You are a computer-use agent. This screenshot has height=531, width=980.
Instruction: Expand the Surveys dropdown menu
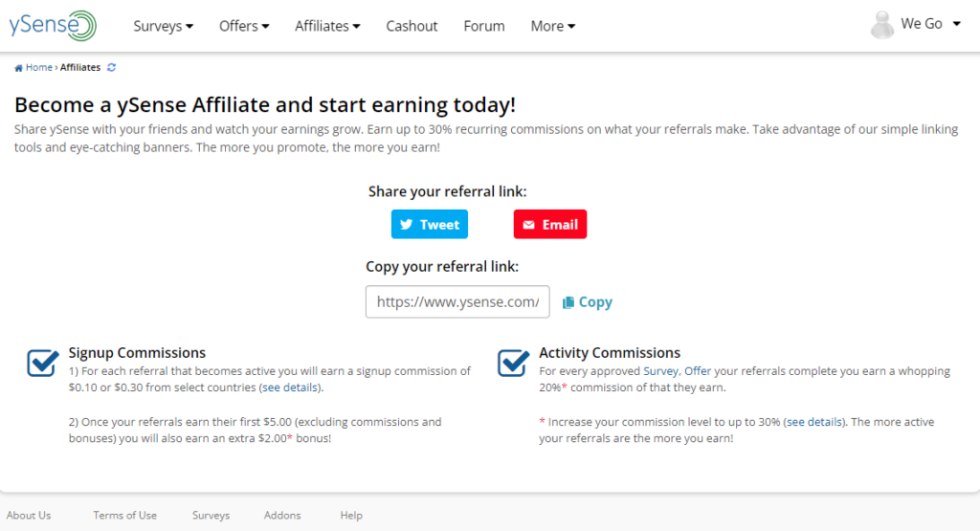pos(163,26)
